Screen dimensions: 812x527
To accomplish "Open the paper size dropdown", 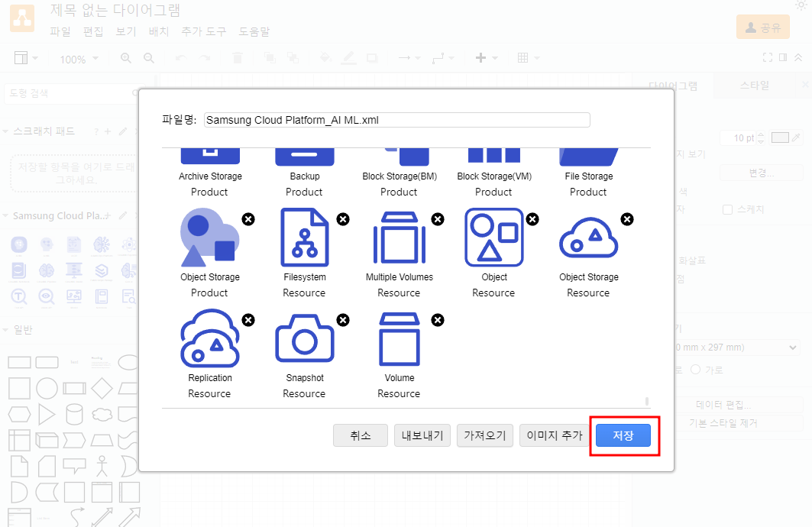I will point(737,348).
